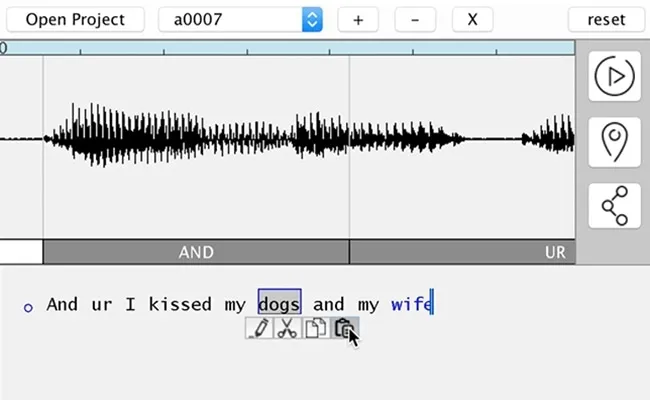The width and height of the screenshot is (650, 400).
Task: Click the circle bullet before the transcript
Action: (x=28, y=306)
